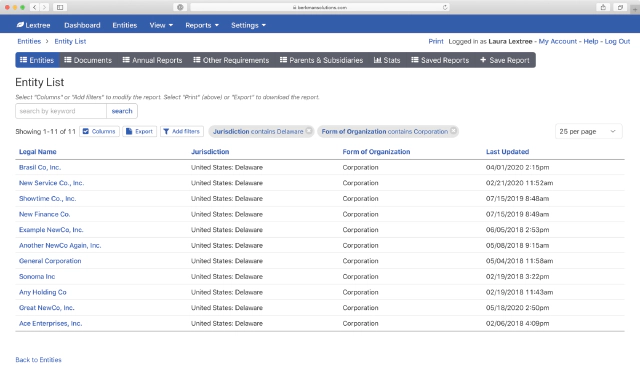640x391 pixels.
Task: Open the Saved Reports tab
Action: coord(440,60)
